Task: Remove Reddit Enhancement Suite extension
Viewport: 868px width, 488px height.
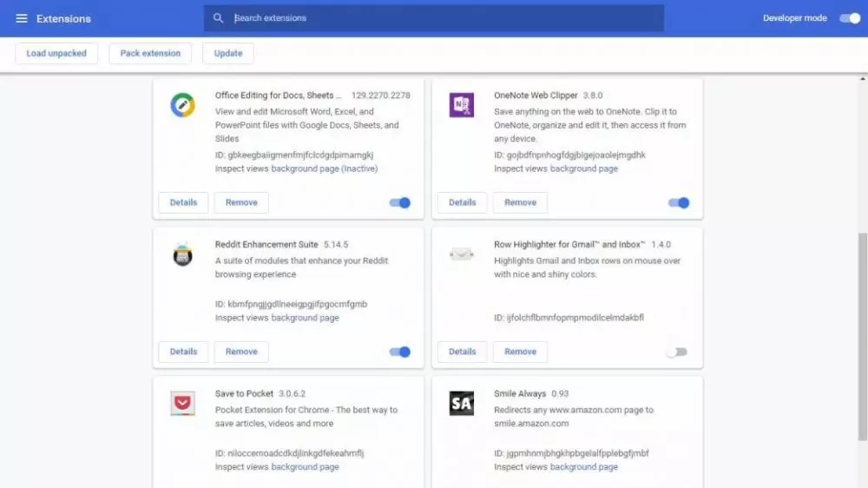Action: pos(241,352)
